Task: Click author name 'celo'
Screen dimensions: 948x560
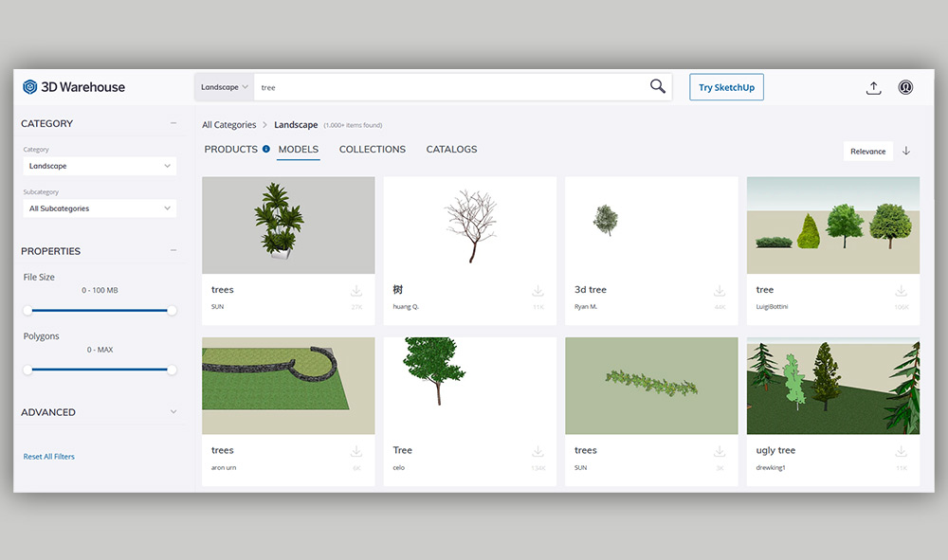Action: click(x=398, y=467)
